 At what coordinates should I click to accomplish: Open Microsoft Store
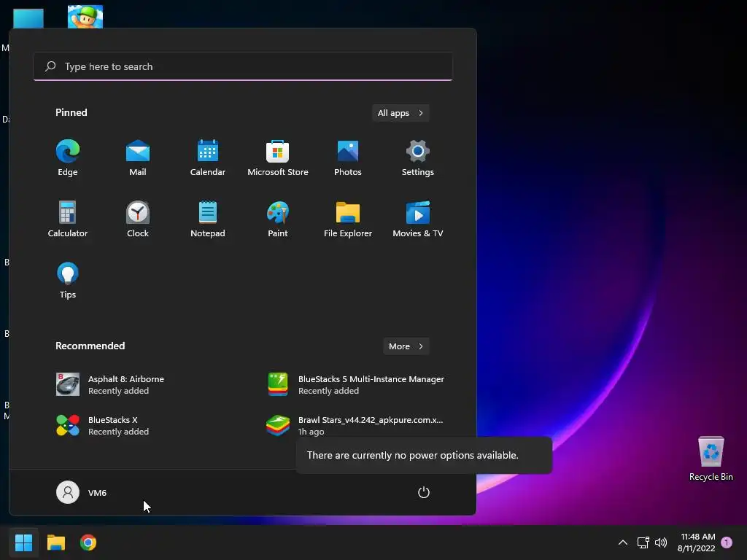tap(278, 158)
